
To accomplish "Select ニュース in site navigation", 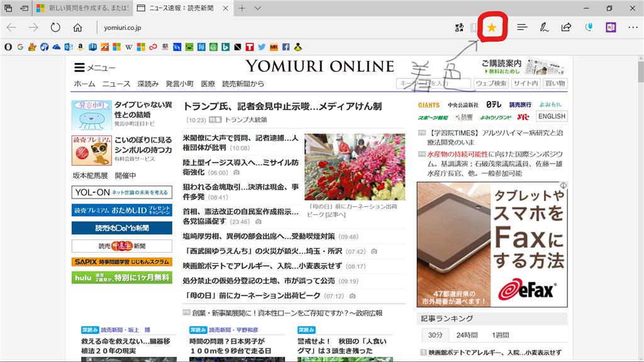I will point(116,84).
